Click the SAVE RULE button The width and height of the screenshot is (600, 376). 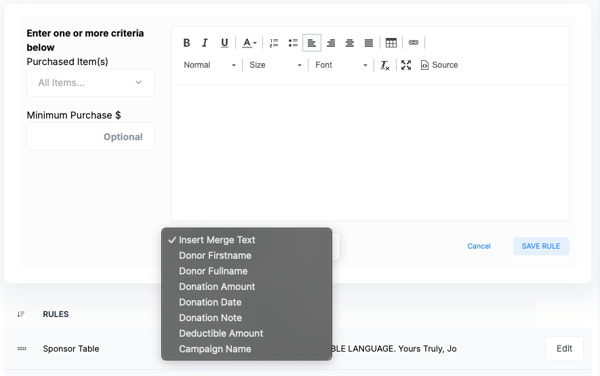pyautogui.click(x=541, y=246)
